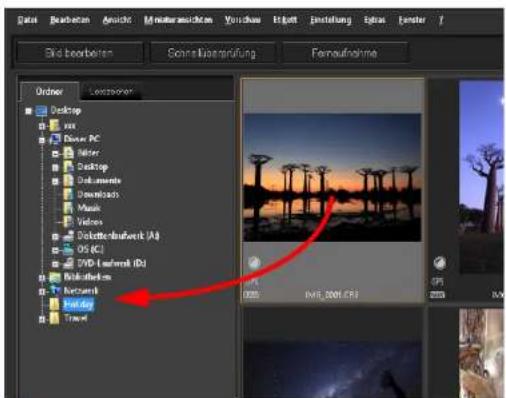This screenshot has width=506, height=398.
Task: Click the Musik folder icon
Action: click(x=68, y=208)
